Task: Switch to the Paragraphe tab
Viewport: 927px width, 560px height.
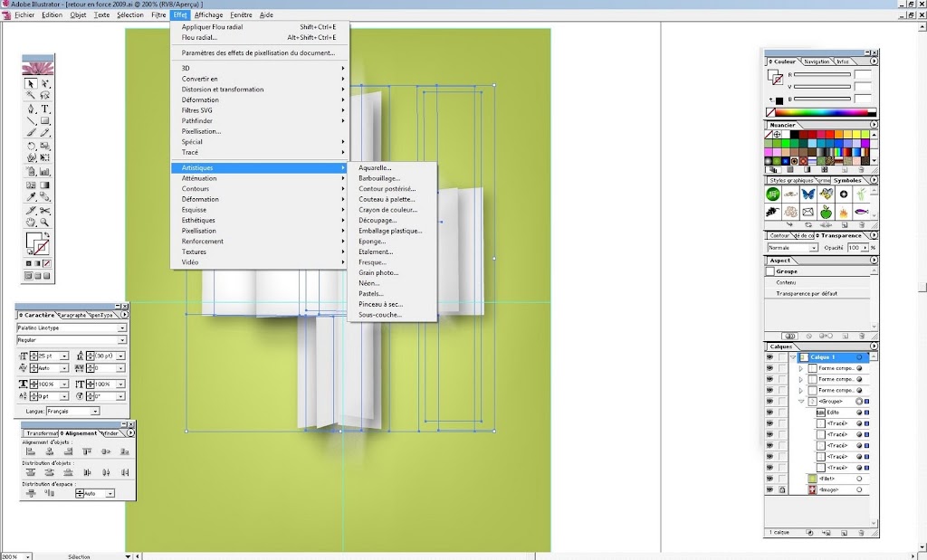Action: [x=72, y=316]
